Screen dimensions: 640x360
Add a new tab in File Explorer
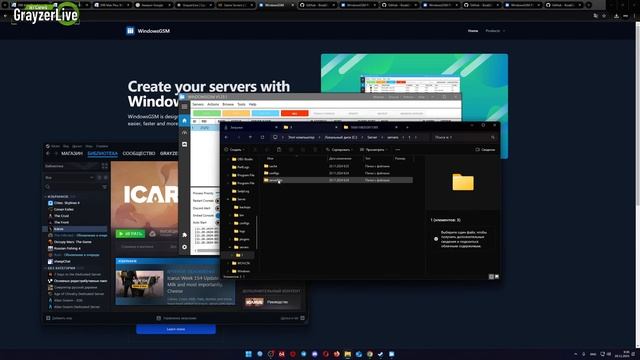point(407,127)
